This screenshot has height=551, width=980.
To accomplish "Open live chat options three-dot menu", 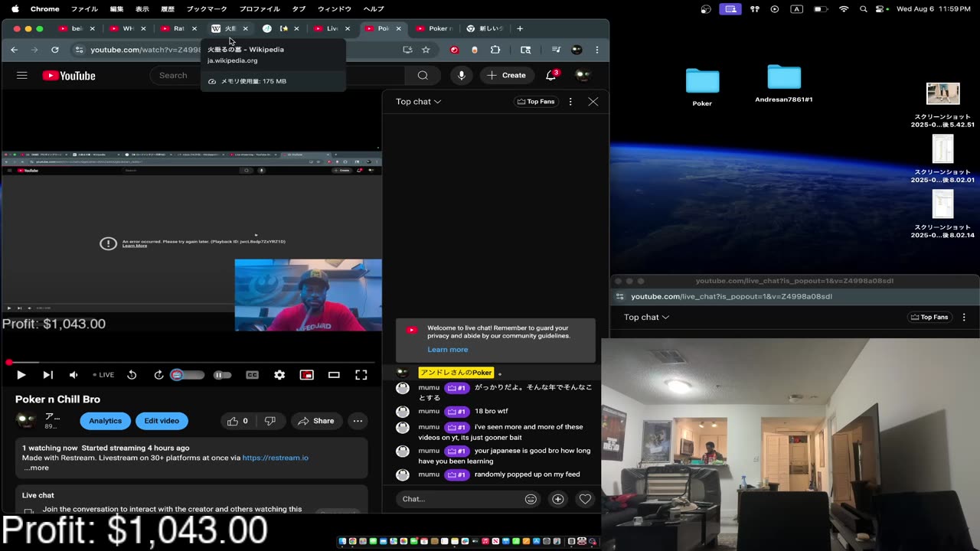I will [x=570, y=101].
